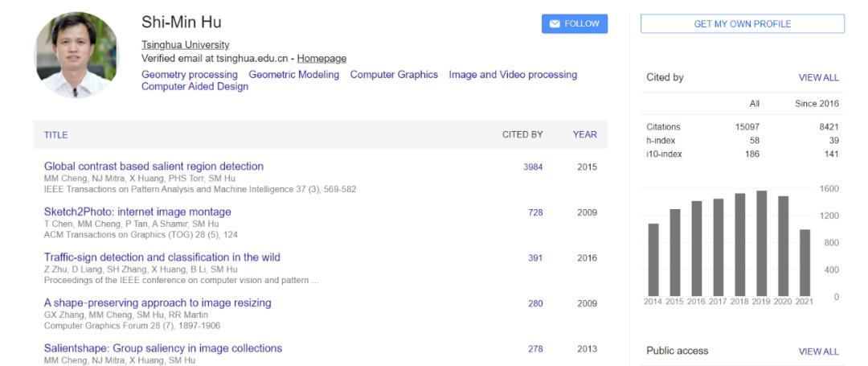This screenshot has width=868, height=366.
Task: View All in the Cited by section
Action: 818,78
